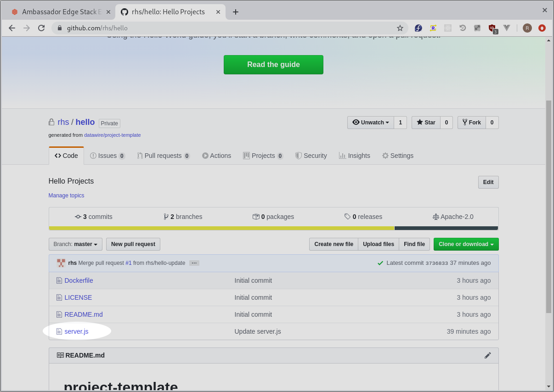This screenshot has width=554, height=392.
Task: Open the Security tab
Action: (x=311, y=156)
